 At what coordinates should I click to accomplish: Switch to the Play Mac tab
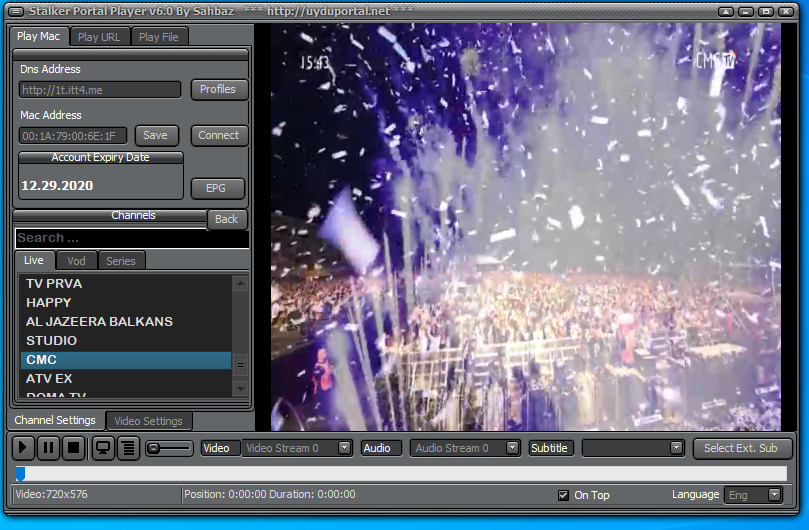point(38,36)
